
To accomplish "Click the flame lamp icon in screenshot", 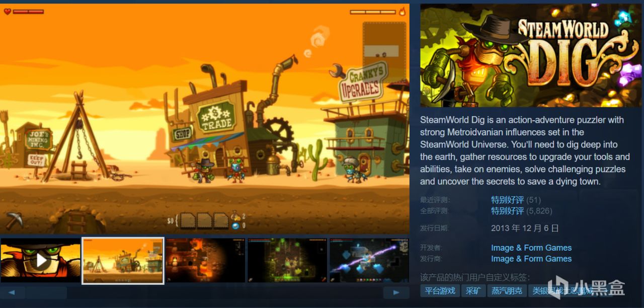I will pyautogui.click(x=402, y=11).
